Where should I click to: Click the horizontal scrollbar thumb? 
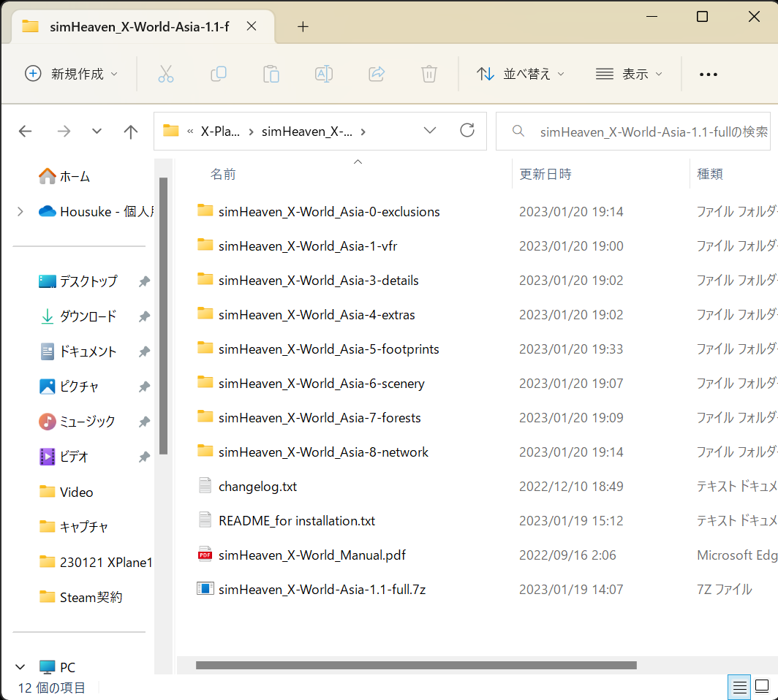tap(416, 666)
